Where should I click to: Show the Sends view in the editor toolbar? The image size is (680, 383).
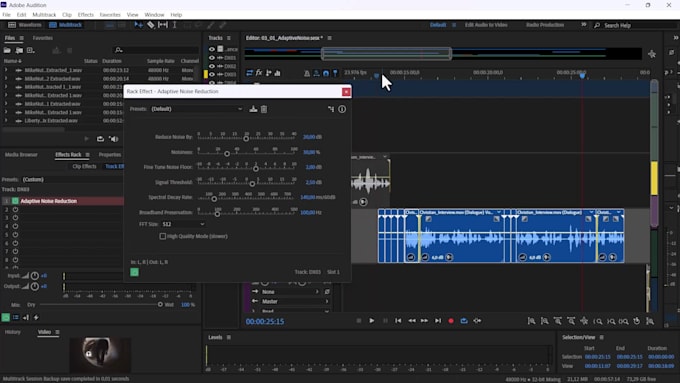tap(268, 73)
